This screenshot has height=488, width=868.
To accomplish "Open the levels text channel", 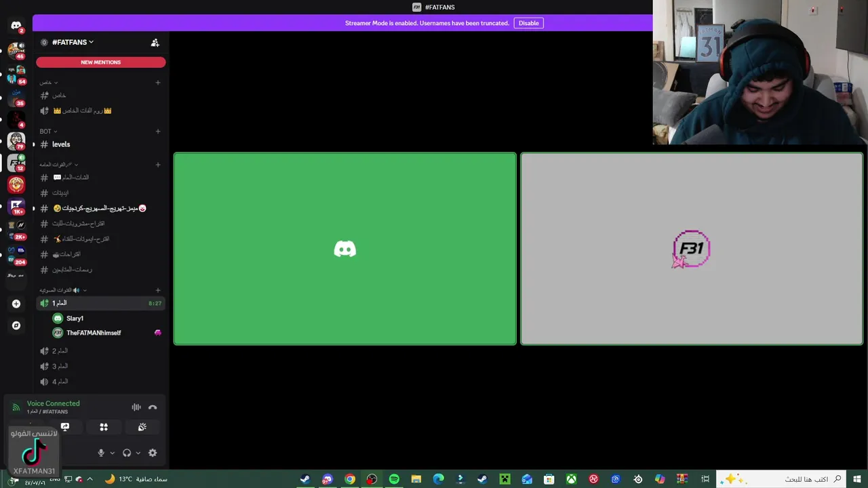I will coord(100,144).
